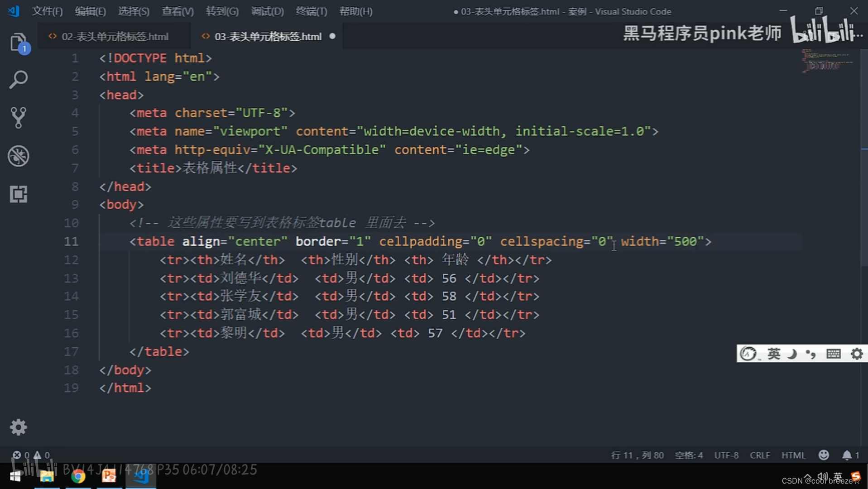The width and height of the screenshot is (868, 489).
Task: Open the notifications bell in the status bar
Action: click(x=850, y=455)
